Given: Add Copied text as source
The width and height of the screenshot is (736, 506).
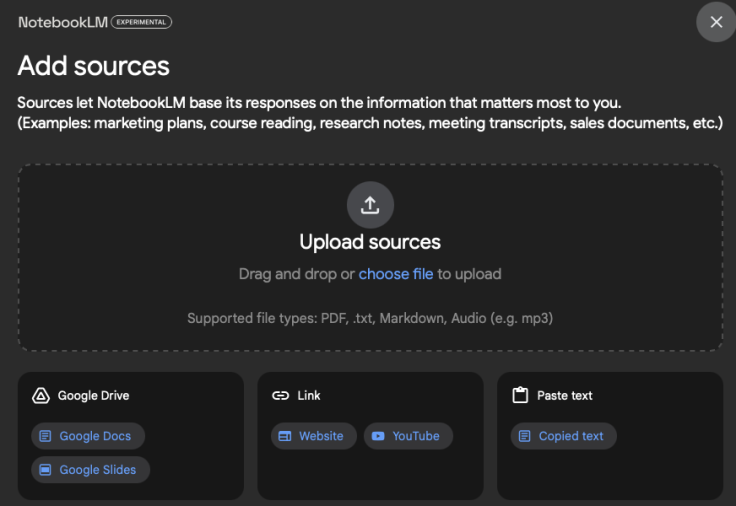Looking at the screenshot, I should (x=564, y=436).
